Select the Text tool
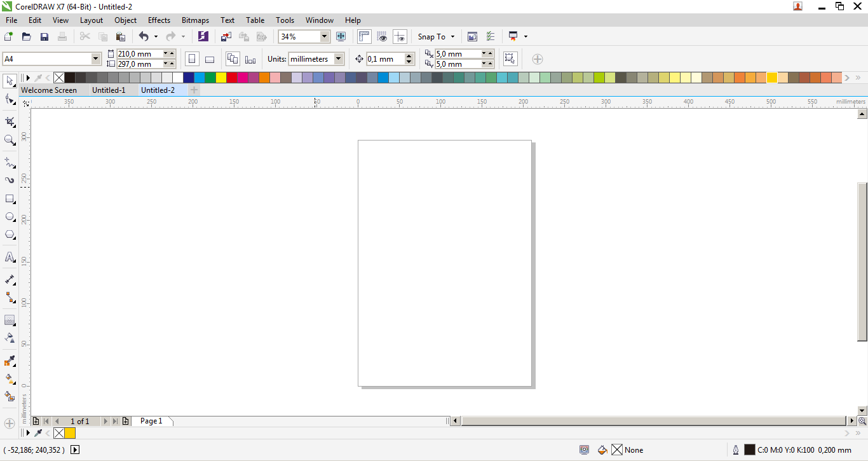 click(x=10, y=257)
